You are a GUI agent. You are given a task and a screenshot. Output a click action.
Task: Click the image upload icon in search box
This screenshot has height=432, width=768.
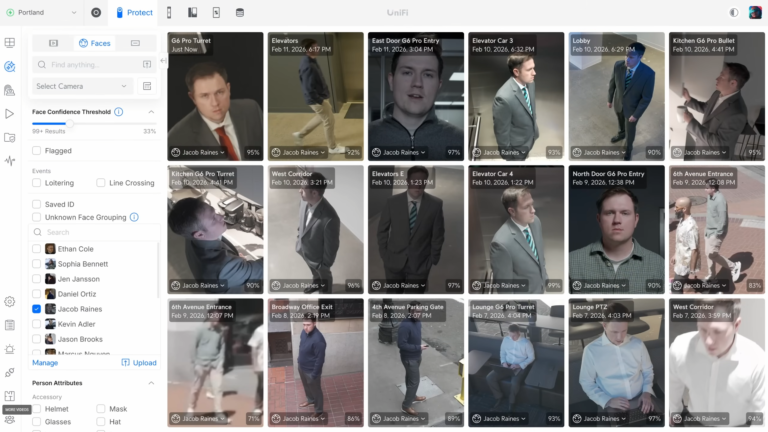(x=147, y=64)
